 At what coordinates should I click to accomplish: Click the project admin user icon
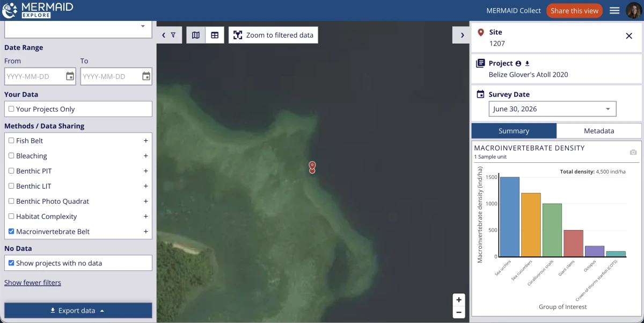(518, 63)
